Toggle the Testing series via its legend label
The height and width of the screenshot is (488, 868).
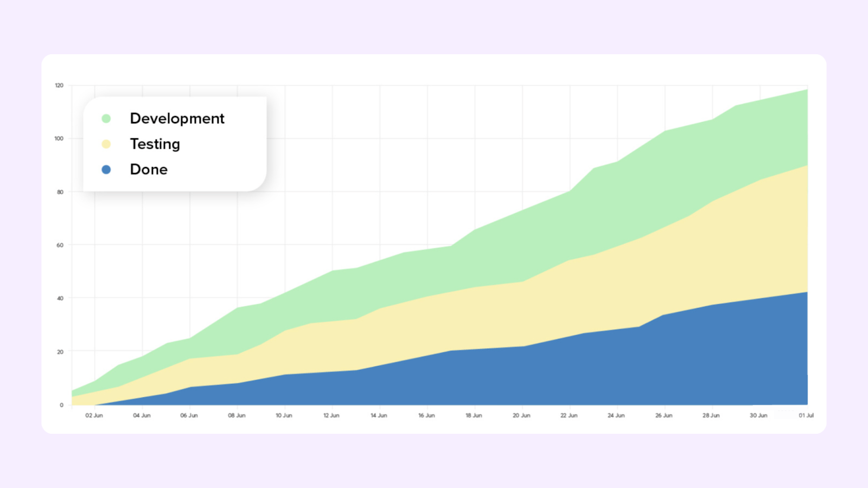155,144
